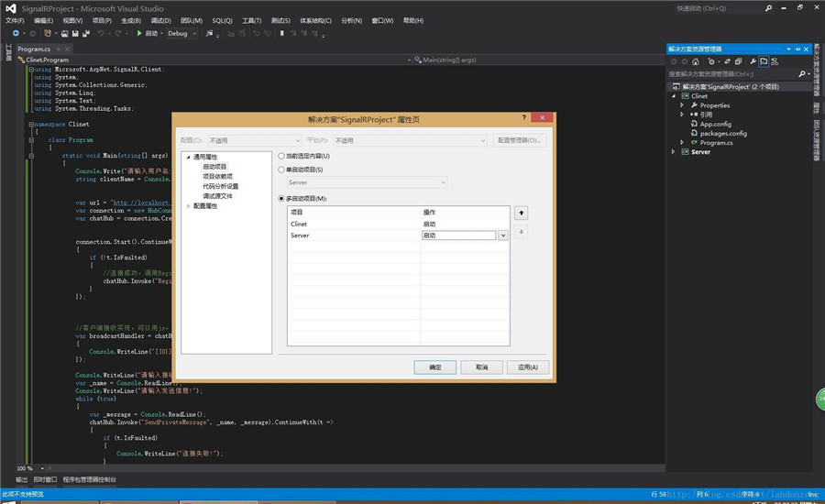Select the 多启动项目 radio button
The width and height of the screenshot is (825, 504).
(x=281, y=198)
